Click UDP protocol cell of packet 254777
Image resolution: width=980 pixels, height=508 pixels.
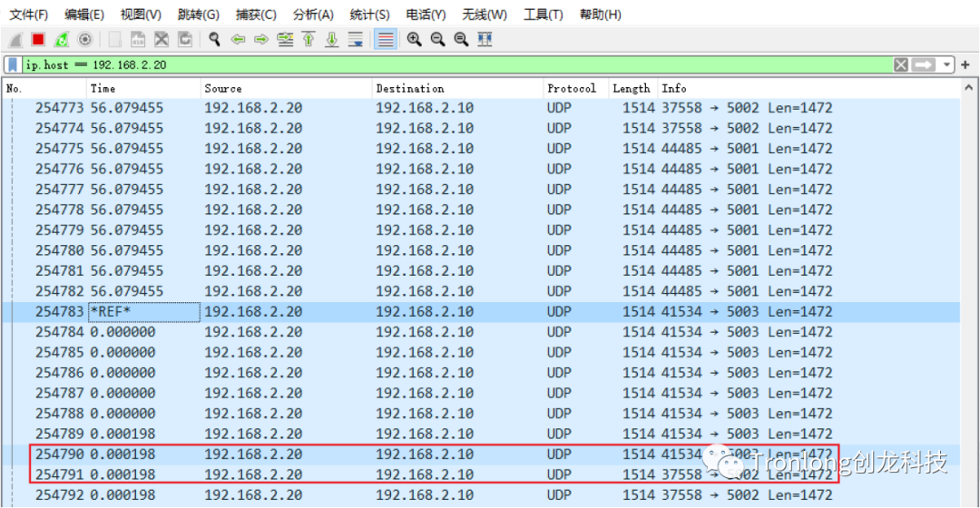click(x=559, y=190)
